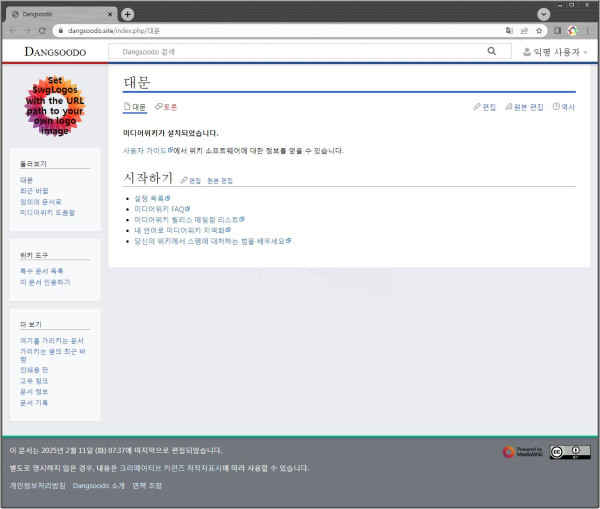The width and height of the screenshot is (600, 509).
Task: Bookmark page with the star icon
Action: pos(539,31)
